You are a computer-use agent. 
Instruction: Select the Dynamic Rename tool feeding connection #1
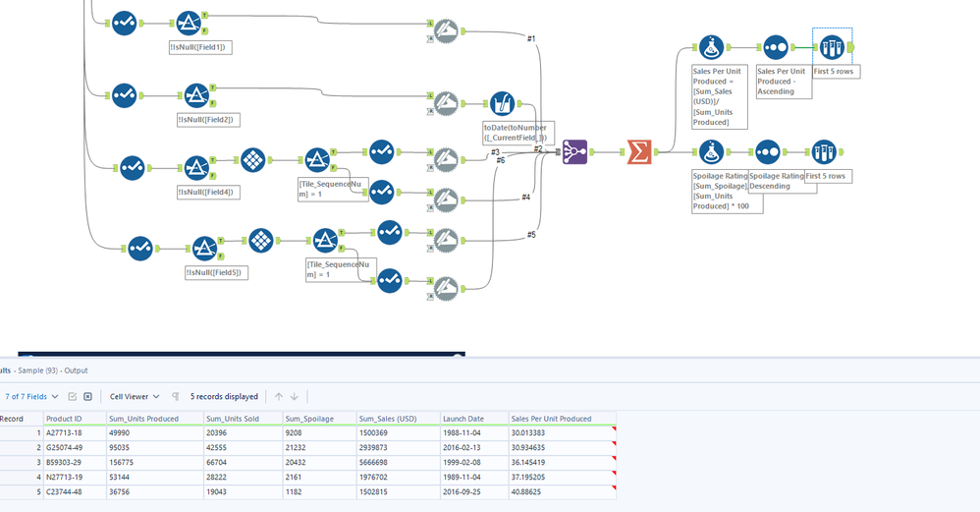click(x=446, y=31)
